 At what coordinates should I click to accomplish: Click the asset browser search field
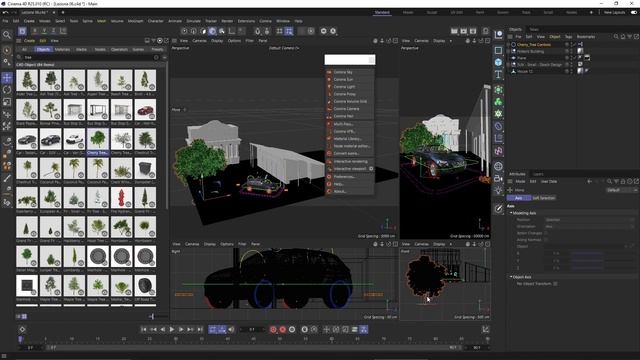[88, 58]
